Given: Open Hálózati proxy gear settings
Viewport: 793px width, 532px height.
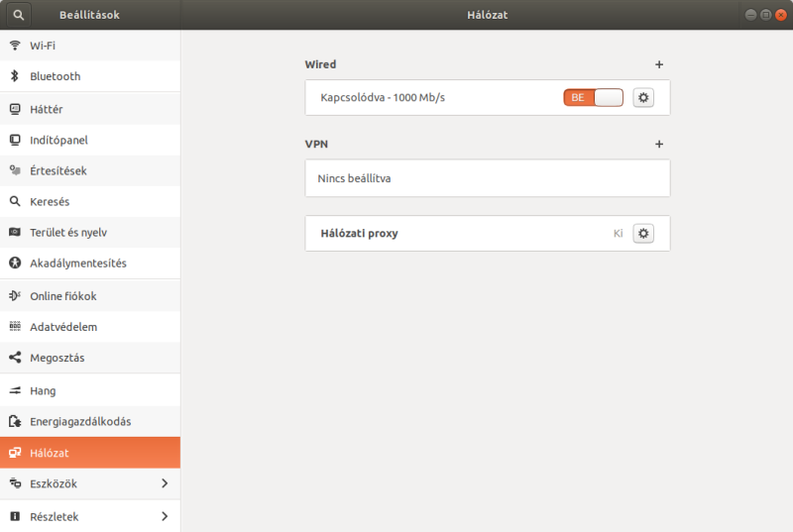Looking at the screenshot, I should click(643, 234).
